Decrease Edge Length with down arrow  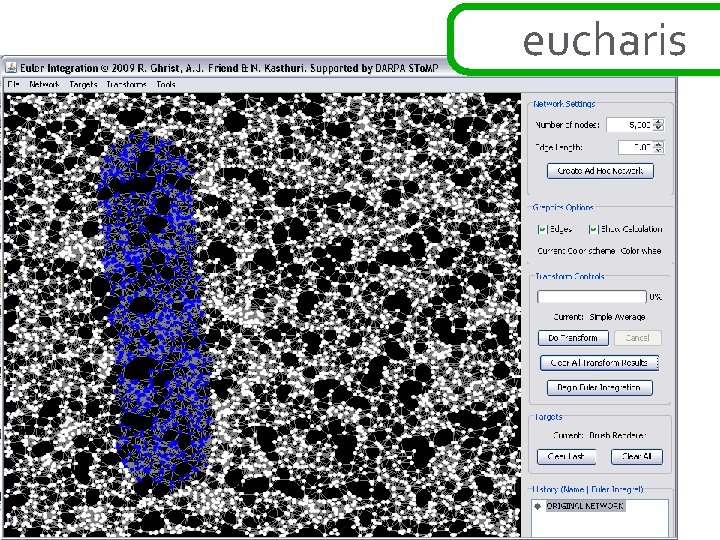(x=659, y=150)
